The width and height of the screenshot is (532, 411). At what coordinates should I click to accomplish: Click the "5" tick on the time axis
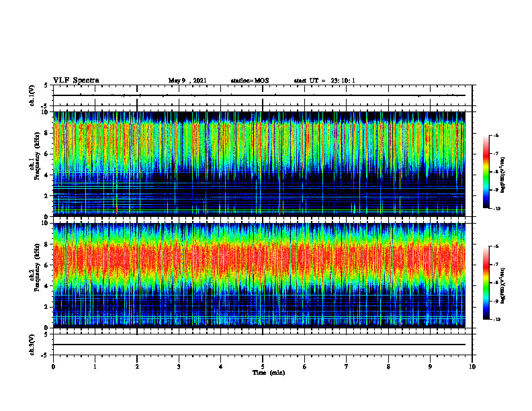coord(263,367)
